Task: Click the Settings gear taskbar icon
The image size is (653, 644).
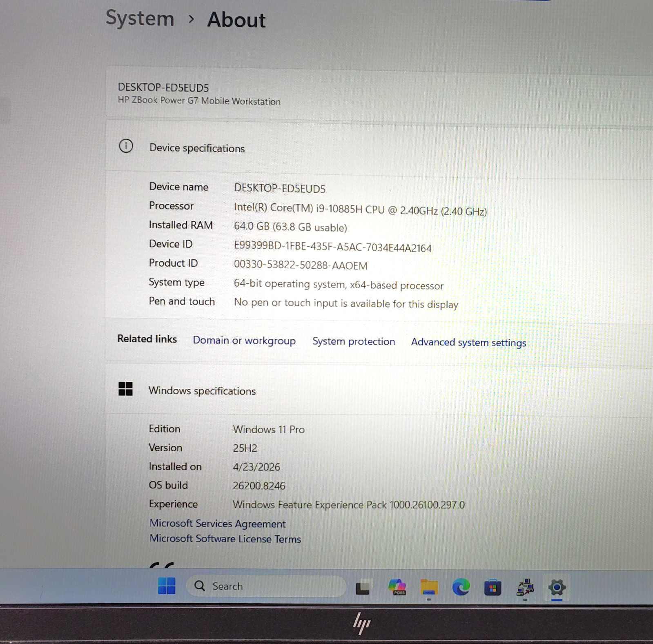Action: (x=557, y=588)
